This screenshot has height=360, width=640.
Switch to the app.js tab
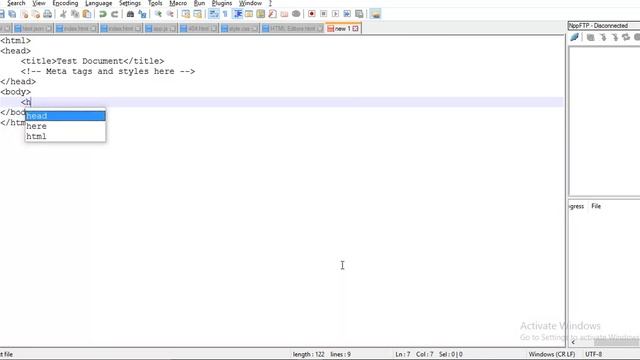161,29
